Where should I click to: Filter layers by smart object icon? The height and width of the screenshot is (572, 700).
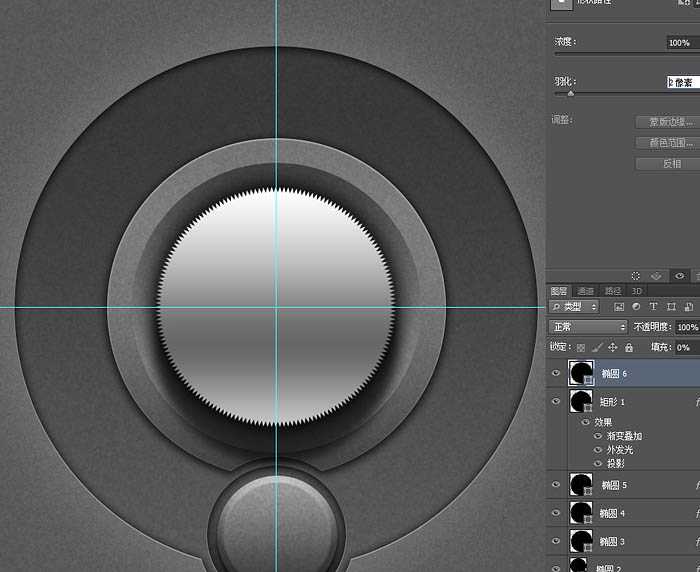click(x=688, y=307)
